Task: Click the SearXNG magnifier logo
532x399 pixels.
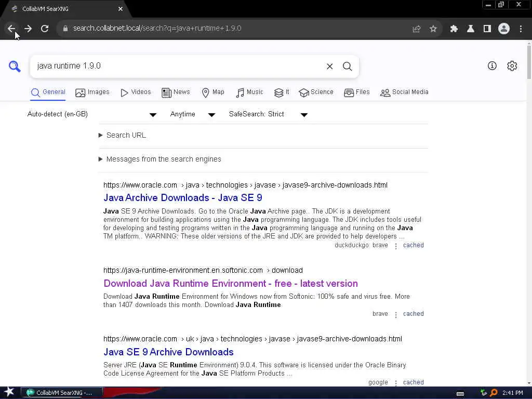Action: pos(15,66)
